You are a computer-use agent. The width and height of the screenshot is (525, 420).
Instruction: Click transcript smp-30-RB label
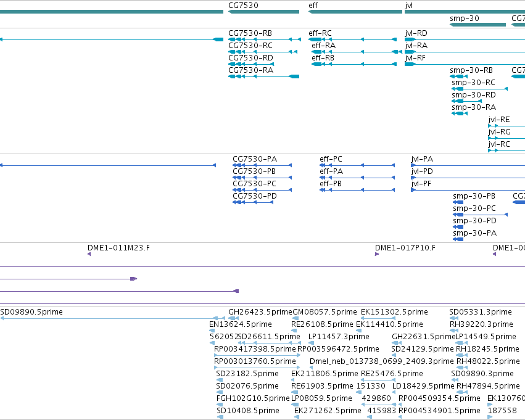471,70
